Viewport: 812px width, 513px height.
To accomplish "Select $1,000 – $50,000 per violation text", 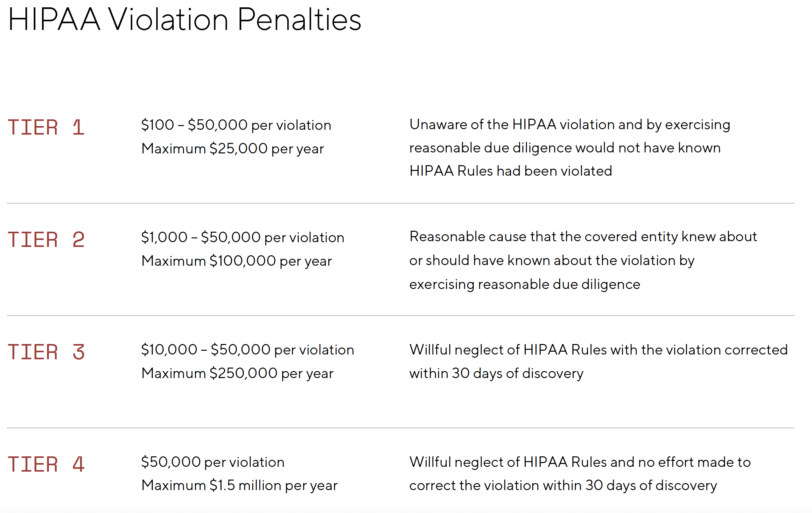I will pos(242,237).
